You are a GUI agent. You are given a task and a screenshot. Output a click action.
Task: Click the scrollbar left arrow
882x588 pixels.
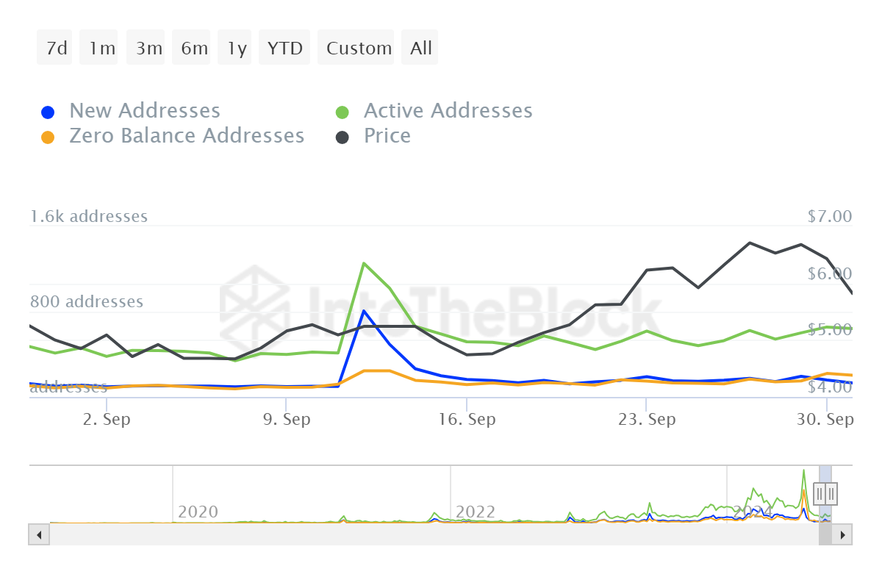[x=38, y=534]
